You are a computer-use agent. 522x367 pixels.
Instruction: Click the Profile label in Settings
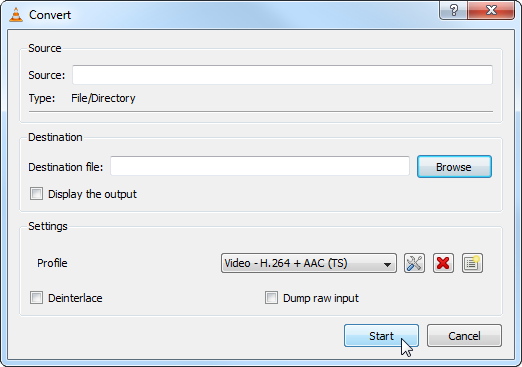coord(52,263)
